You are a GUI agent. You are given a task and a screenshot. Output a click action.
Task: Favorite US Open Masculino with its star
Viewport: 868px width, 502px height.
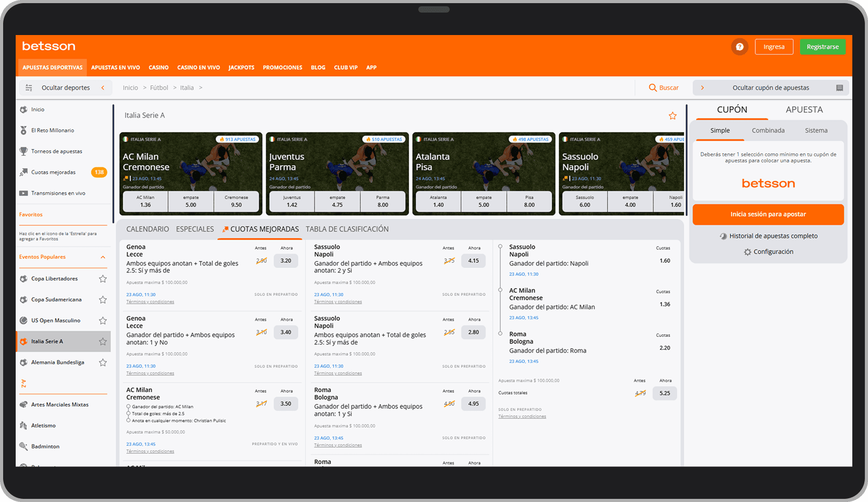pos(103,321)
